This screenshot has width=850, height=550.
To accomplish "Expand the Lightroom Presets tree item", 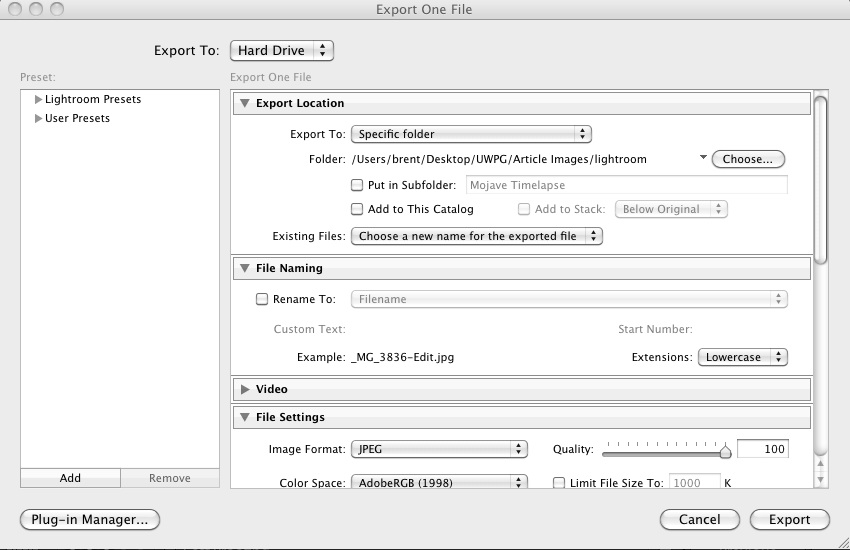I will (38, 100).
